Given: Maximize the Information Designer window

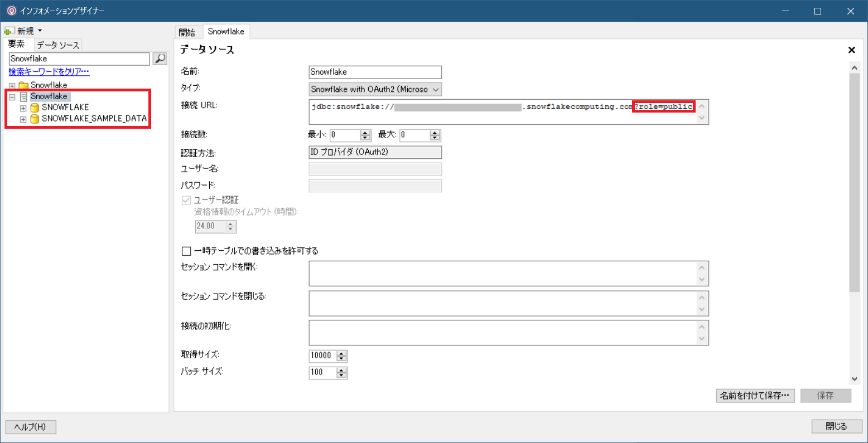Looking at the screenshot, I should 818,11.
